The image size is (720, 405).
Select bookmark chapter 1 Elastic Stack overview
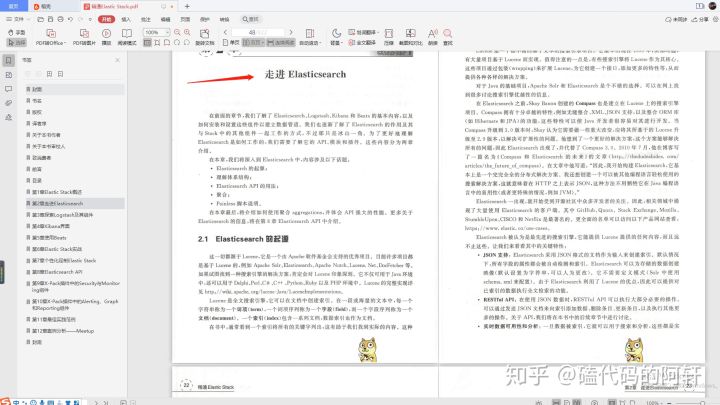tap(57, 192)
